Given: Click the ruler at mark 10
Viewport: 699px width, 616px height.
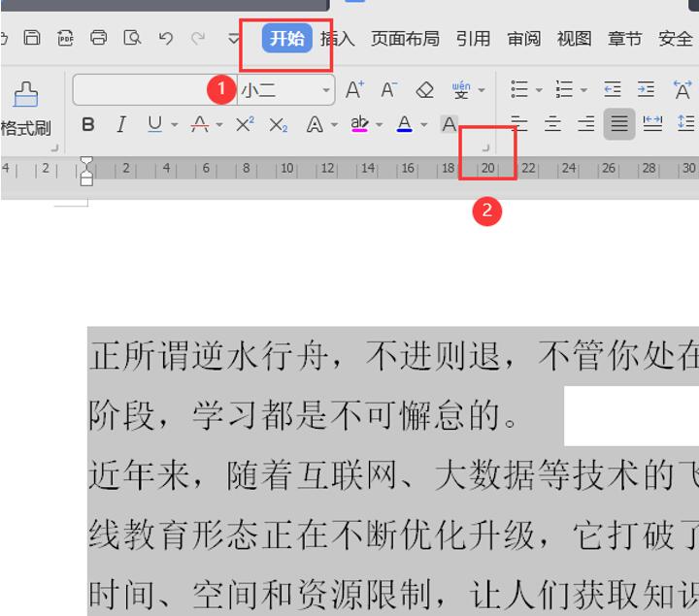Looking at the screenshot, I should coord(286,169).
